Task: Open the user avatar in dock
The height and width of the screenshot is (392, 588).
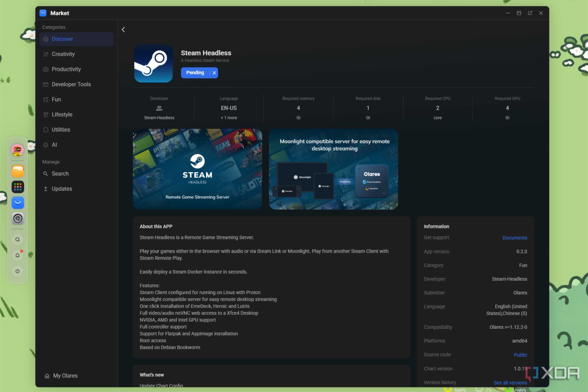Action: 17,150
